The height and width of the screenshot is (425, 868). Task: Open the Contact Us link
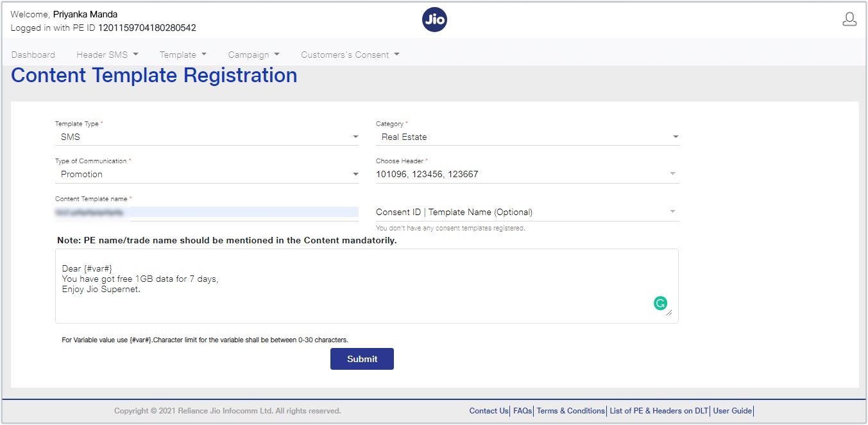(x=489, y=411)
